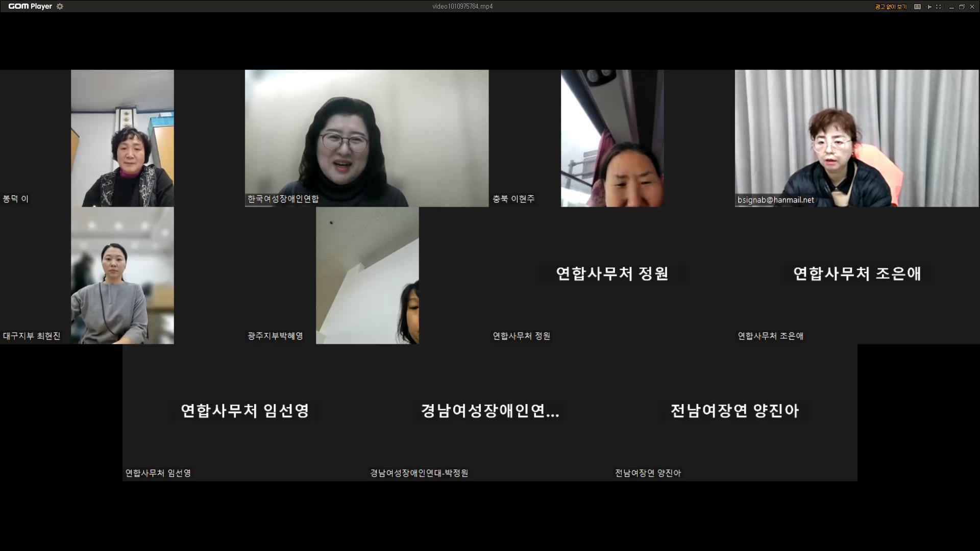The width and height of the screenshot is (980, 551).
Task: Select the 광주지부박혜영 participant video
Action: pos(367,275)
